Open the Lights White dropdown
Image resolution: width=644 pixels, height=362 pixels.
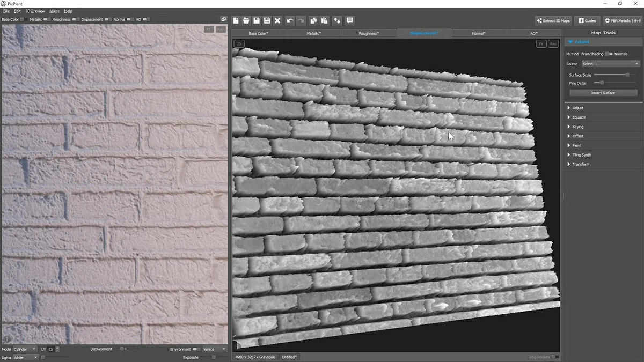pos(26,357)
